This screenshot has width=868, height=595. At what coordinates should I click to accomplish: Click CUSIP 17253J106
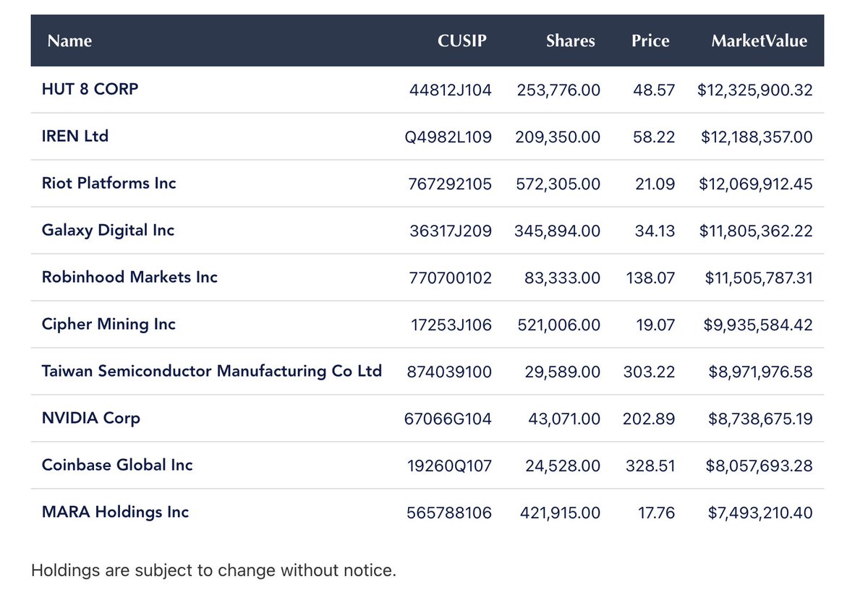tap(451, 325)
